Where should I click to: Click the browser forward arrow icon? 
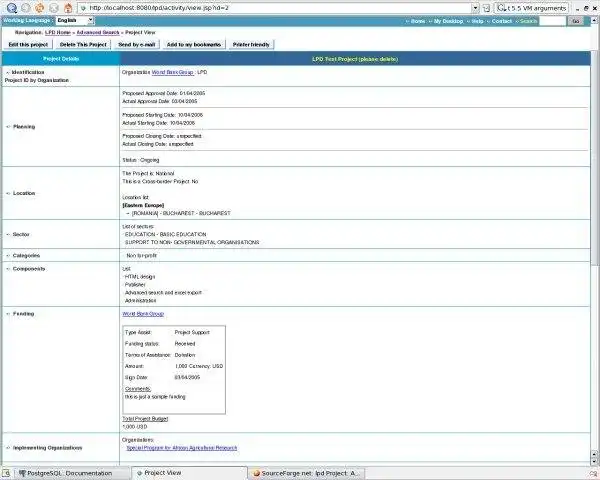click(26, 7)
